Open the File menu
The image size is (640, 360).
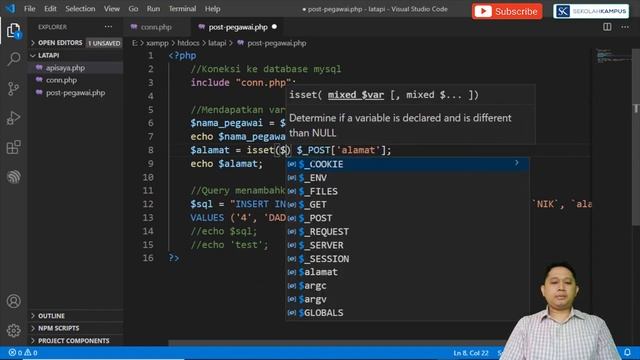coord(30,9)
